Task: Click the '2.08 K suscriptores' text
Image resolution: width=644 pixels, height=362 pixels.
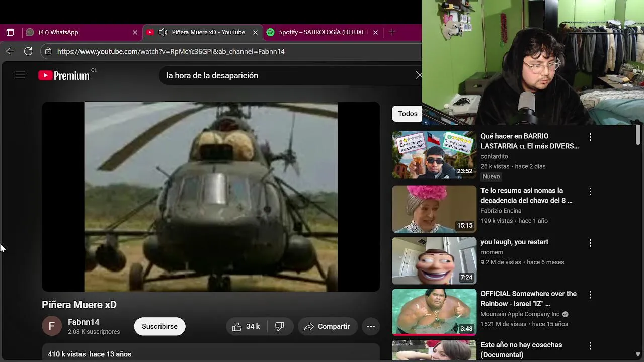Action: click(94, 332)
